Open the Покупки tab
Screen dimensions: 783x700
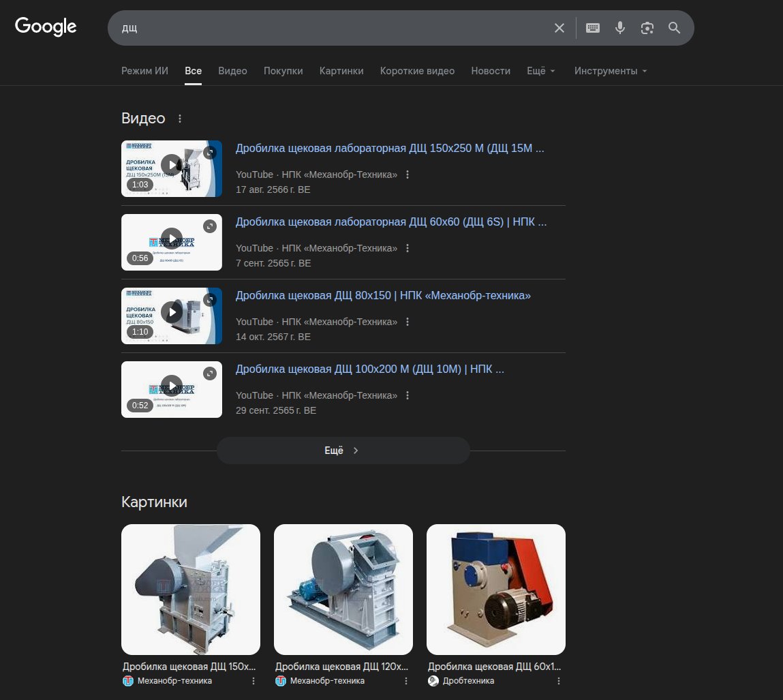283,71
